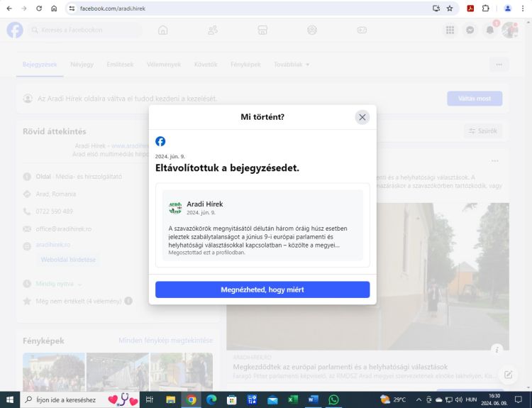
Task: Open Facebook Home feed icon
Action: coord(163,31)
